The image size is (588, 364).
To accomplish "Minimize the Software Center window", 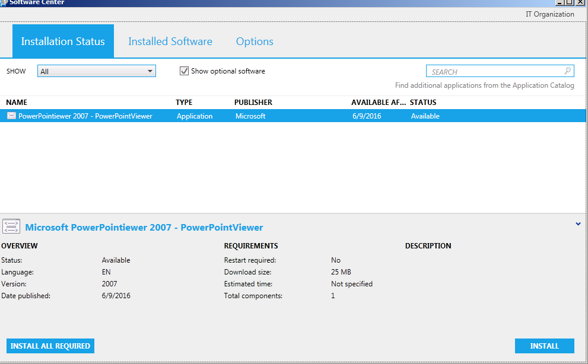I will tap(560, 2).
